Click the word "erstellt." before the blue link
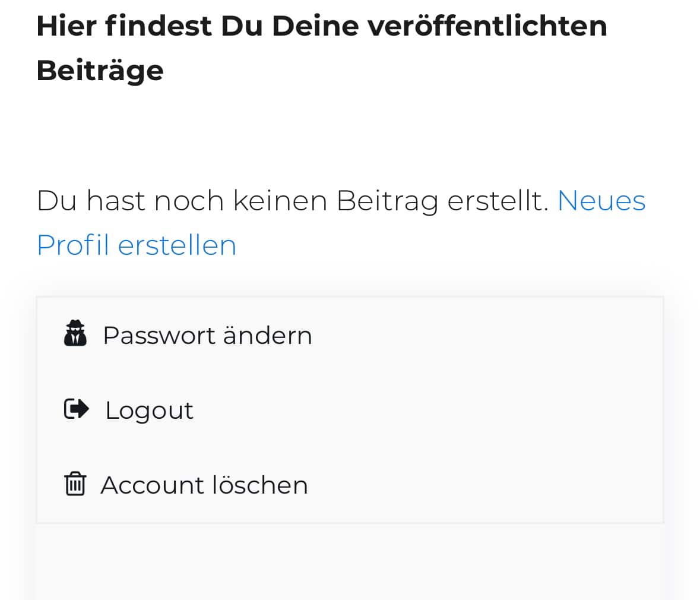 pyautogui.click(x=498, y=201)
